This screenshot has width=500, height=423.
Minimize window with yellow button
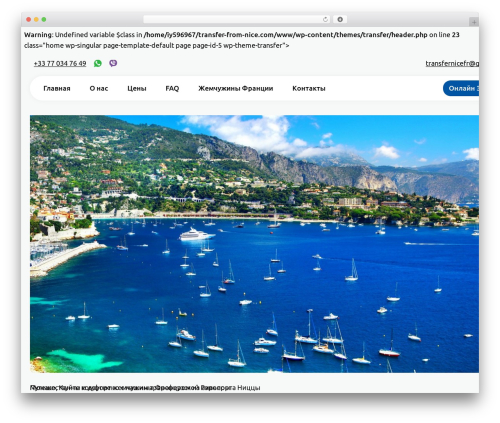(36, 20)
